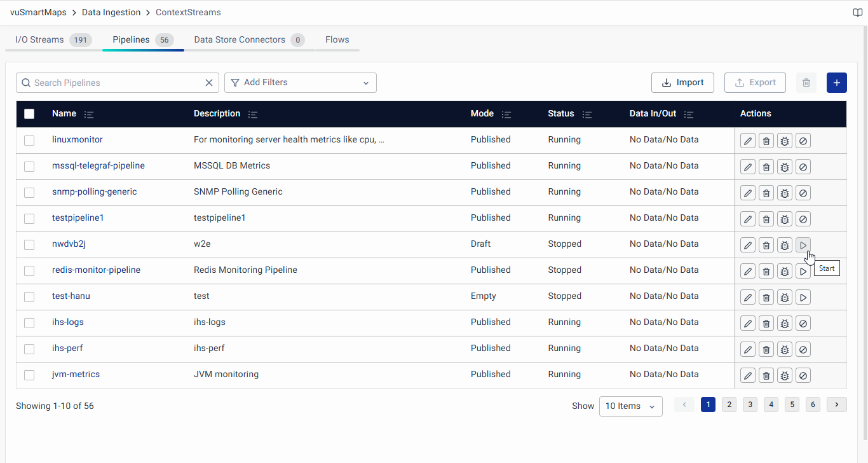Toggle the select-all checkbox in header
The width and height of the screenshot is (868, 463).
click(29, 114)
